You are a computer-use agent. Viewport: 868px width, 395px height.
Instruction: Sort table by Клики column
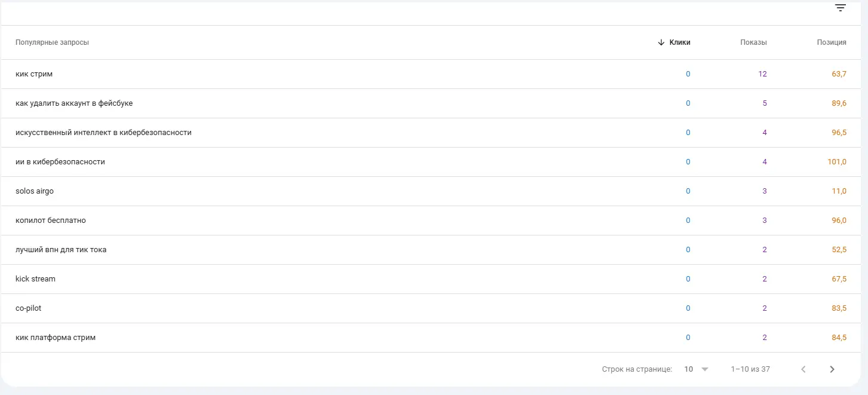click(x=680, y=42)
